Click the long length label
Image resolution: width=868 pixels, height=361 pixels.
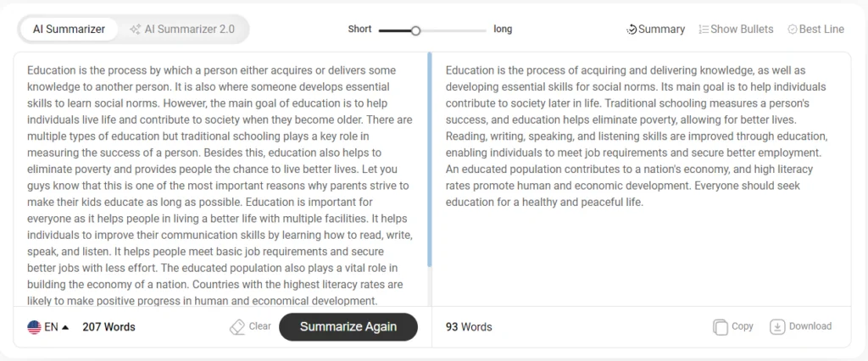pyautogui.click(x=503, y=29)
